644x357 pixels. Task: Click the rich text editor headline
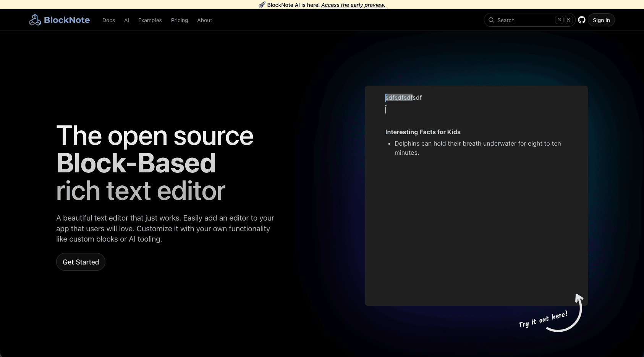tap(141, 191)
